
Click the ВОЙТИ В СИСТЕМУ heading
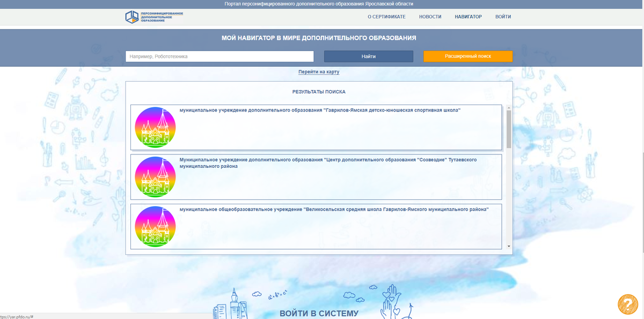pyautogui.click(x=319, y=313)
